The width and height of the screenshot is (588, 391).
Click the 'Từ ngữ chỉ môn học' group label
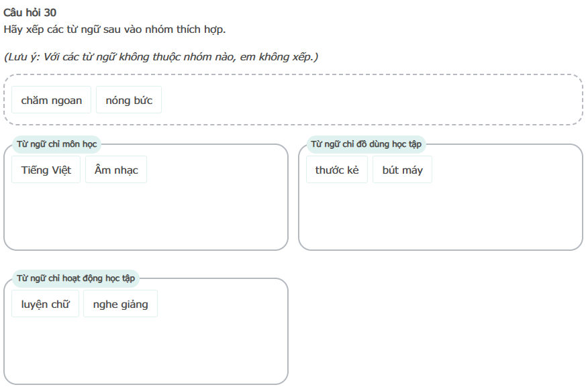click(x=57, y=144)
